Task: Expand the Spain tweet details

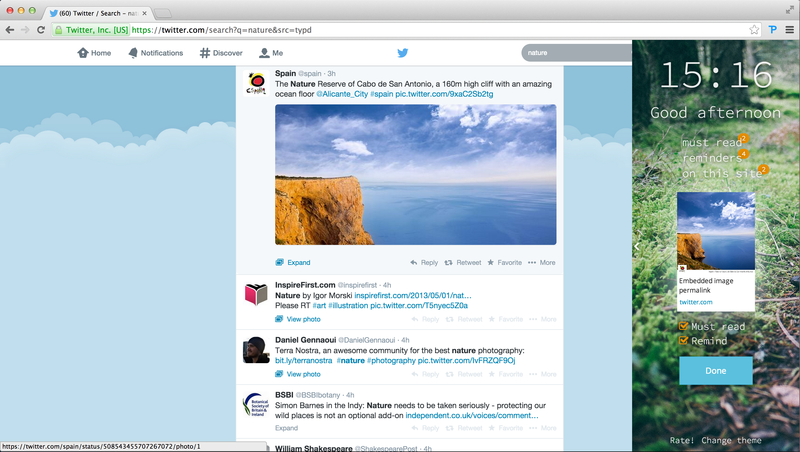Action: (x=293, y=263)
